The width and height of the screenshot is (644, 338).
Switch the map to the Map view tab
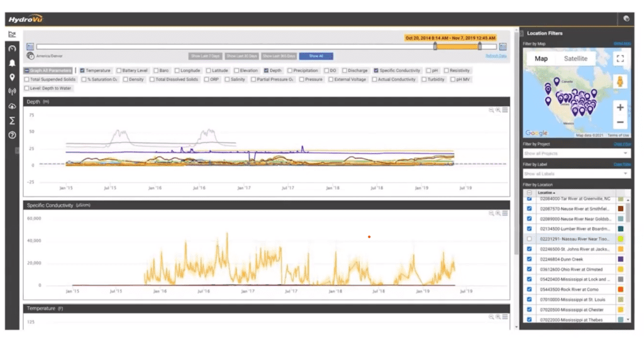(x=541, y=58)
